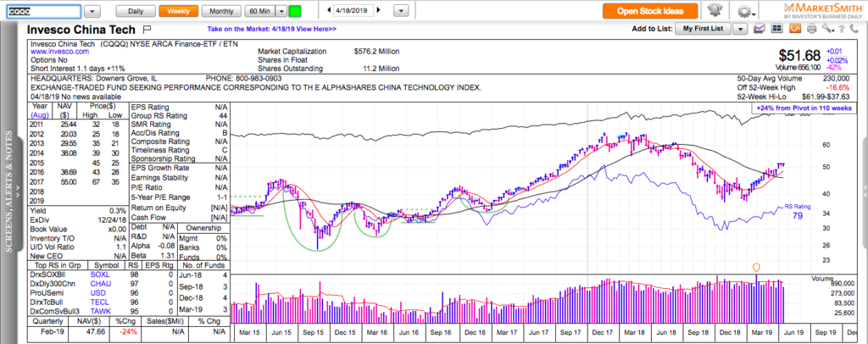Screen dimensions: 868x344
Task: Click the chart overlay icon beside list dropdown
Action: (759, 29)
